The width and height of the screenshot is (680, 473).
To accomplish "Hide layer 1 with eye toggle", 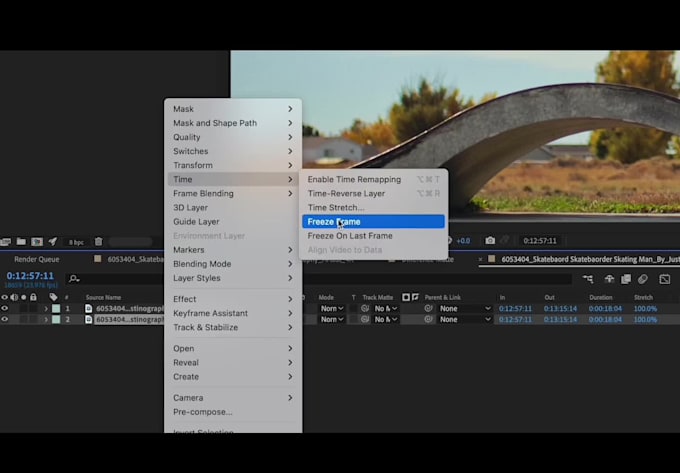I will [x=5, y=308].
